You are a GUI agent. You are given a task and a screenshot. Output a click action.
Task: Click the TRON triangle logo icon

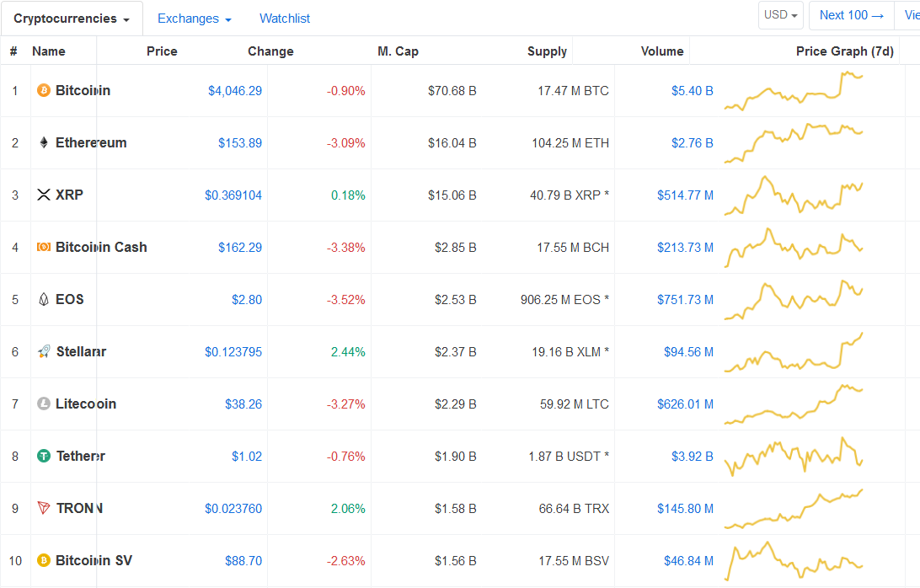tap(44, 508)
